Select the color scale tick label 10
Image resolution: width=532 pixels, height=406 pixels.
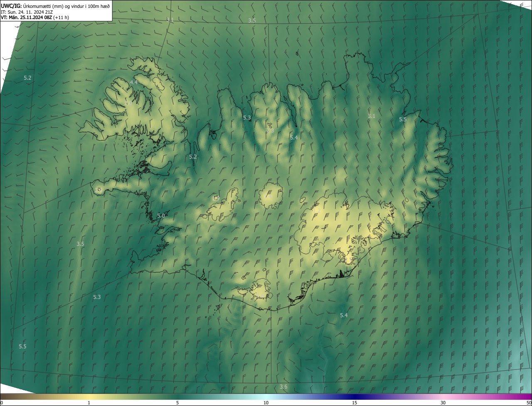click(x=266, y=403)
